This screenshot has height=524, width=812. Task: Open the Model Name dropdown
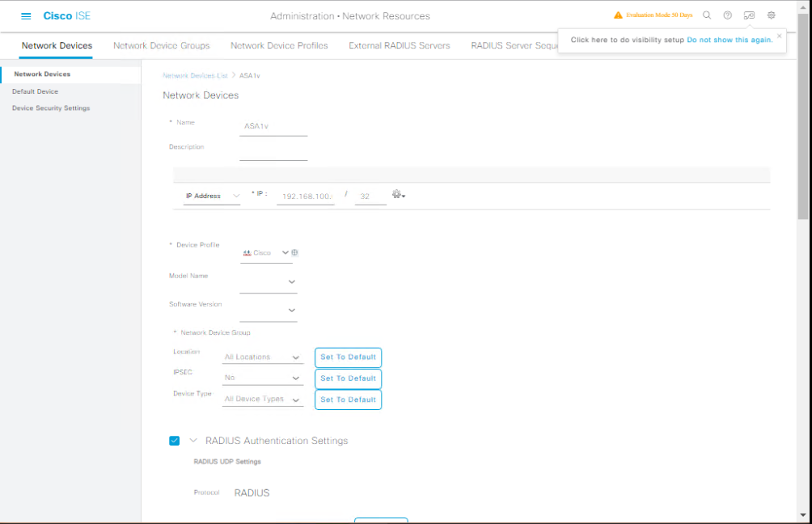269,282
